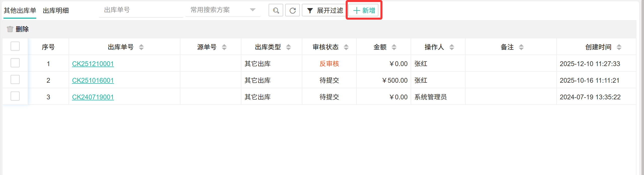Switch to the 出库明细 tab
This screenshot has height=175, width=644.
pos(56,11)
